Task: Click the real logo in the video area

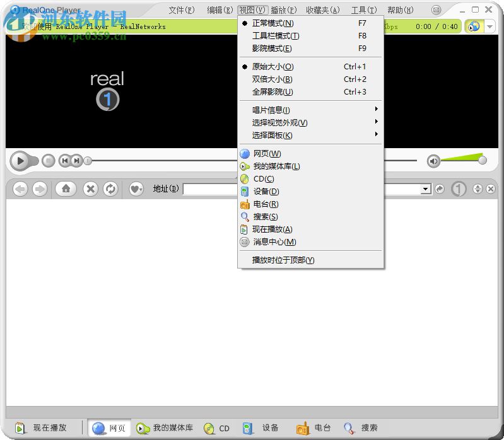Action: point(107,90)
